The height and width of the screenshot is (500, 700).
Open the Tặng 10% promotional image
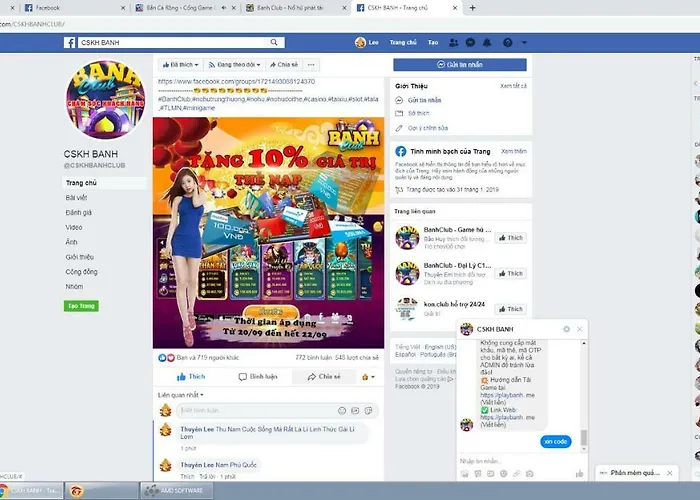pyautogui.click(x=268, y=233)
